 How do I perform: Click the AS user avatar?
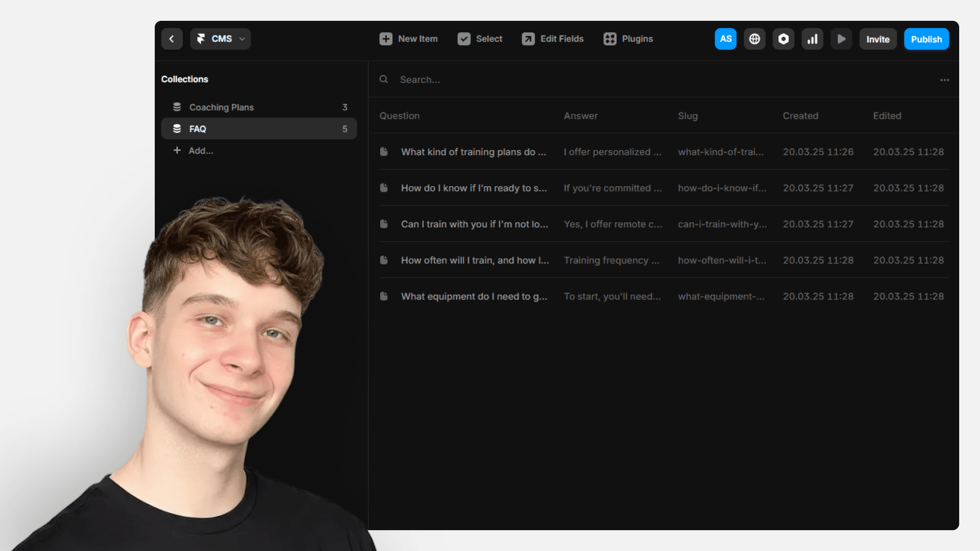tap(726, 39)
